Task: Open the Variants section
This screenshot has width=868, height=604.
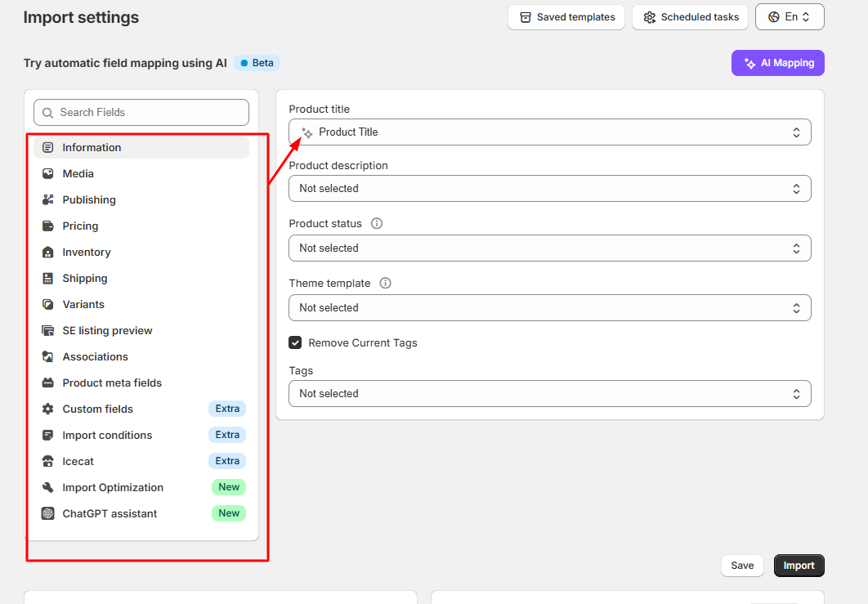Action: coord(141,305)
